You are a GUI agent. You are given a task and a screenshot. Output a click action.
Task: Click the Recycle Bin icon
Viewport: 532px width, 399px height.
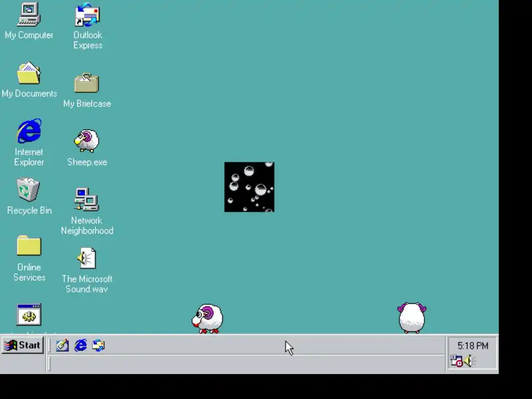[29, 189]
